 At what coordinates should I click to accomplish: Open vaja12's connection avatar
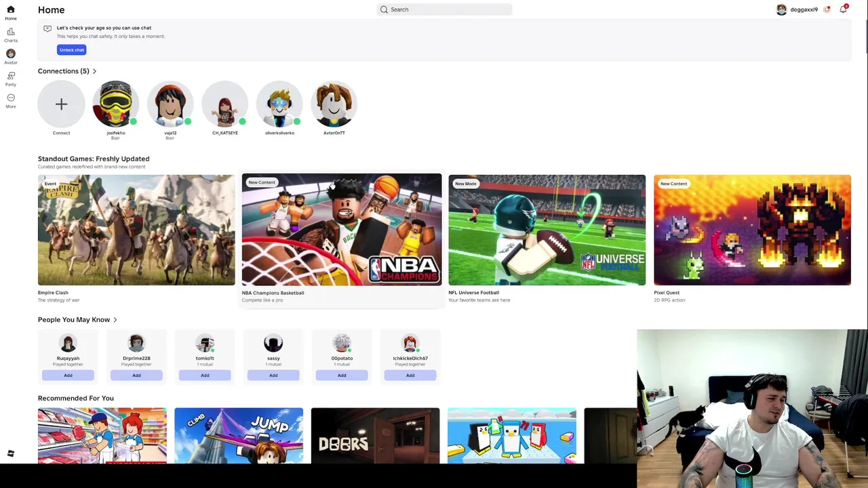pyautogui.click(x=170, y=104)
